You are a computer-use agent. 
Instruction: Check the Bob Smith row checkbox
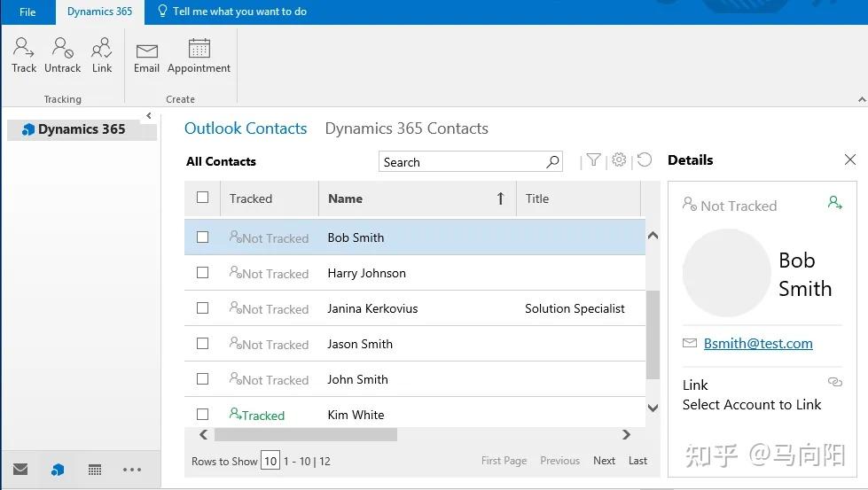202,237
